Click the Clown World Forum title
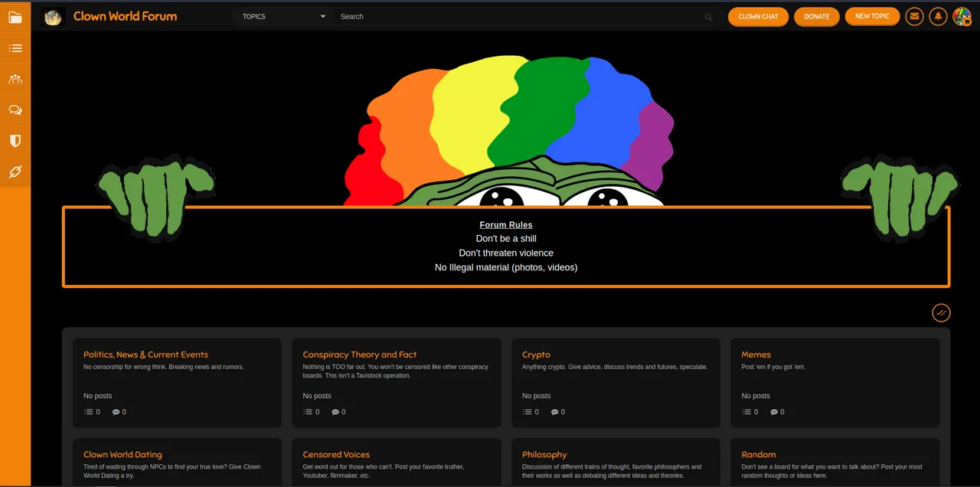 [125, 16]
